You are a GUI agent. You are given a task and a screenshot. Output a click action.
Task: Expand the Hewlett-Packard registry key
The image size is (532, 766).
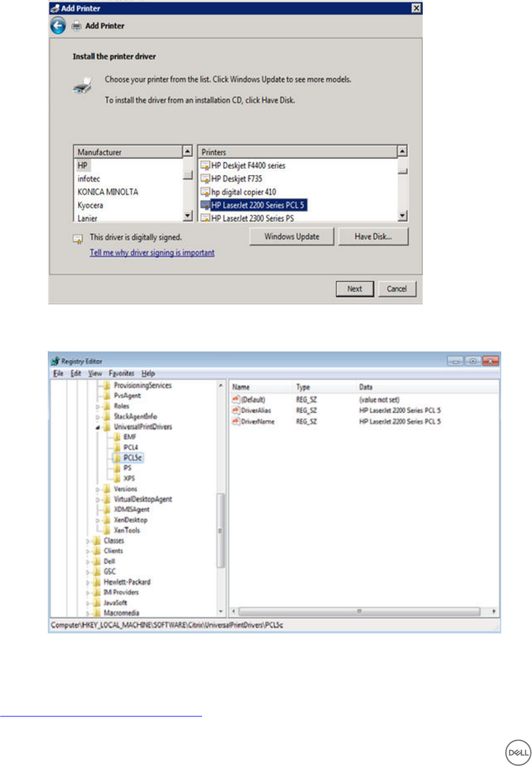pos(88,582)
